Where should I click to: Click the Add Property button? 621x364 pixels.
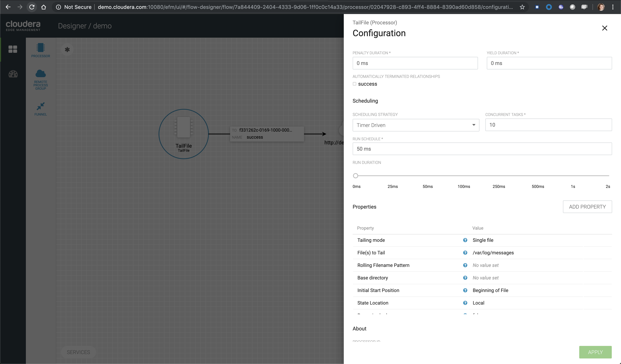587,207
